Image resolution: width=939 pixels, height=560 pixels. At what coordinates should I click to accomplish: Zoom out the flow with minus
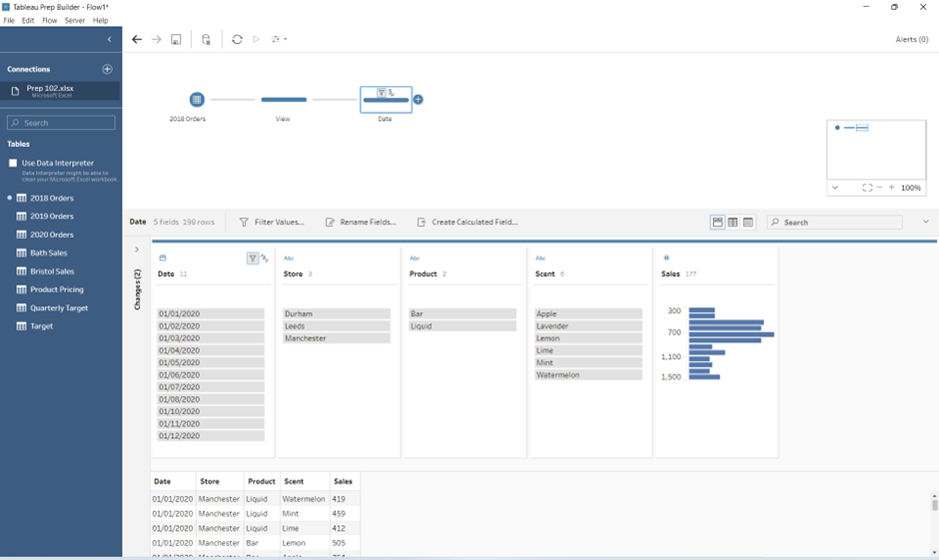(879, 188)
